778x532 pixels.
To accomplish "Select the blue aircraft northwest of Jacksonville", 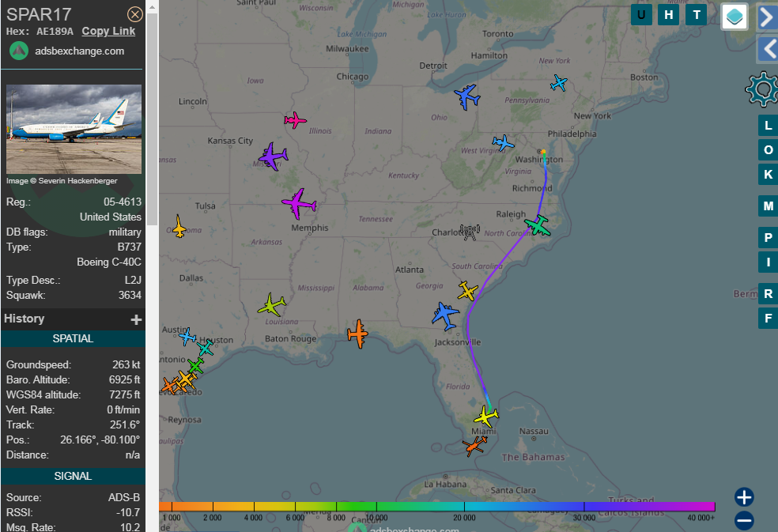I will (445, 315).
